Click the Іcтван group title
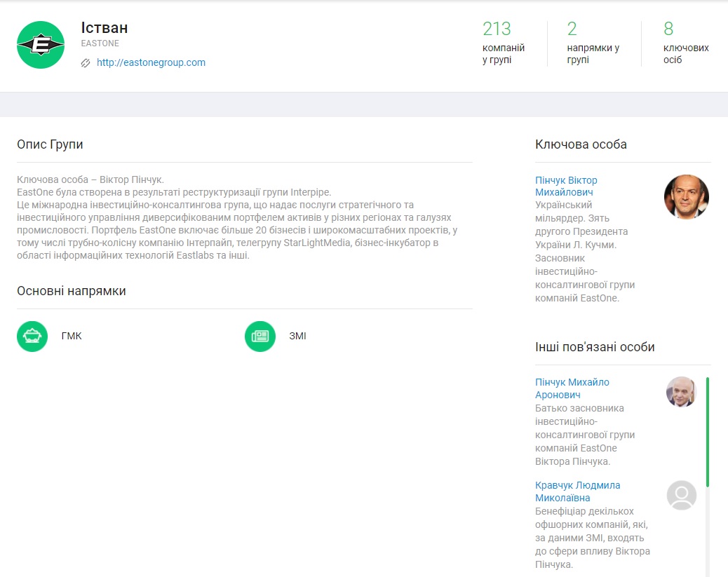The width and height of the screenshot is (728, 577). 105,28
